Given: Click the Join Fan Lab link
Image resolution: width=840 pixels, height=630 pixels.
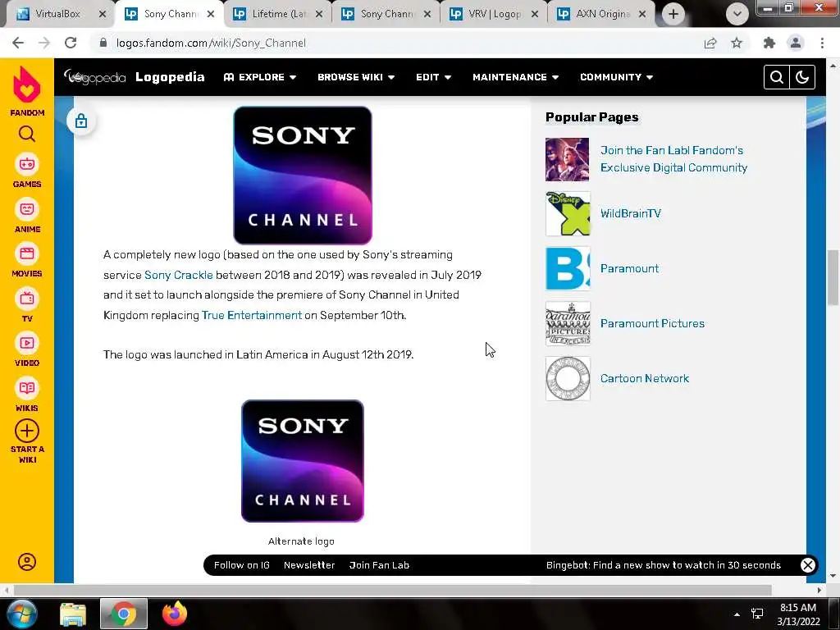Looking at the screenshot, I should pos(379,565).
